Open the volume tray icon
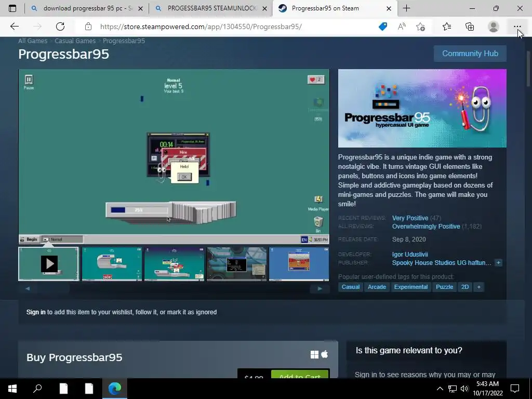This screenshot has width=532, height=399. (464, 389)
